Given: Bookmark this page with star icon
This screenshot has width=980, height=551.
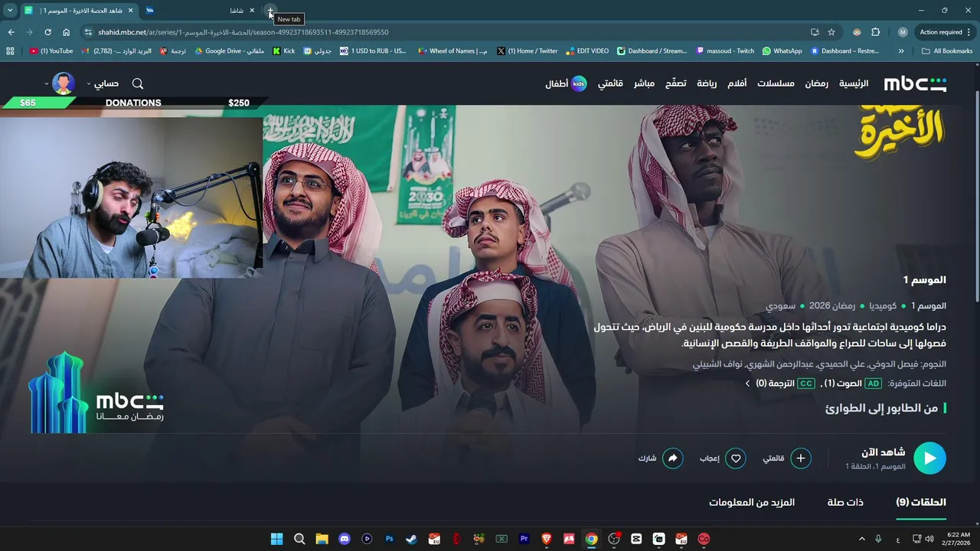Looking at the screenshot, I should (831, 32).
